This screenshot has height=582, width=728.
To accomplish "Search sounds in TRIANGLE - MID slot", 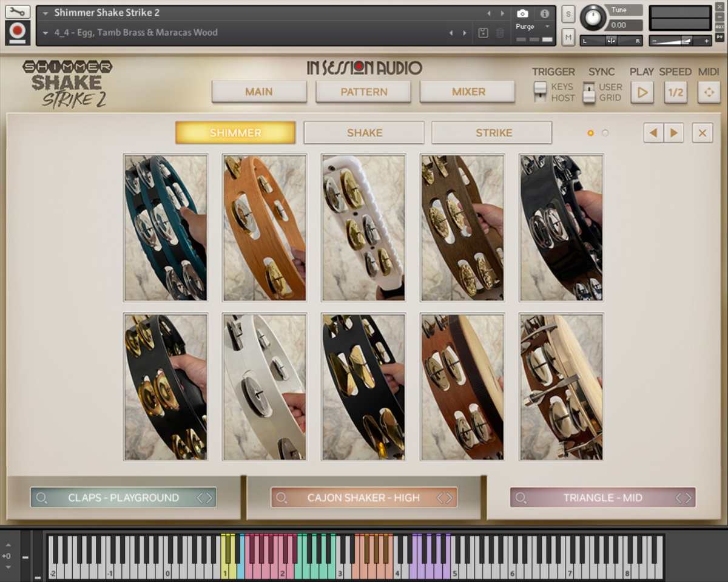I will coord(521,498).
